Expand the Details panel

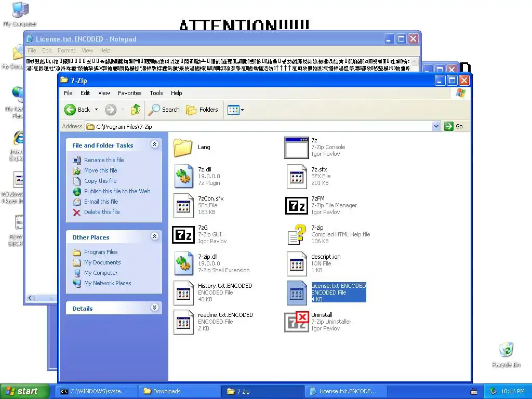tap(154, 308)
